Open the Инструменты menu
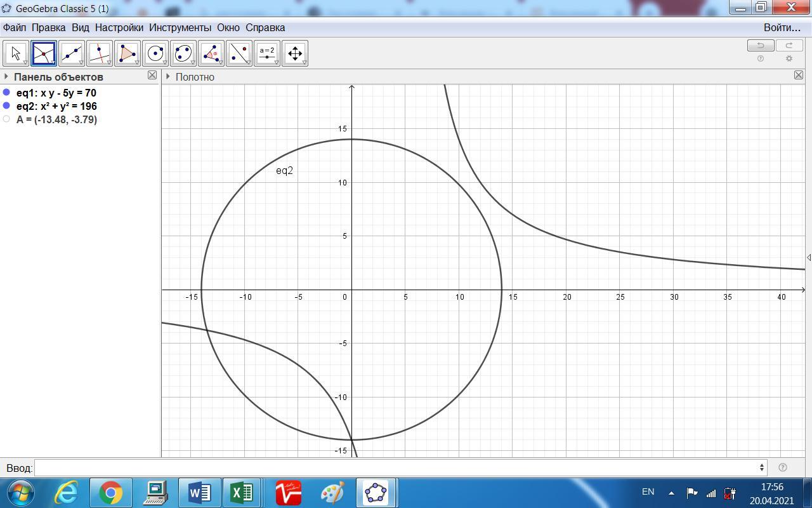 pyautogui.click(x=180, y=27)
